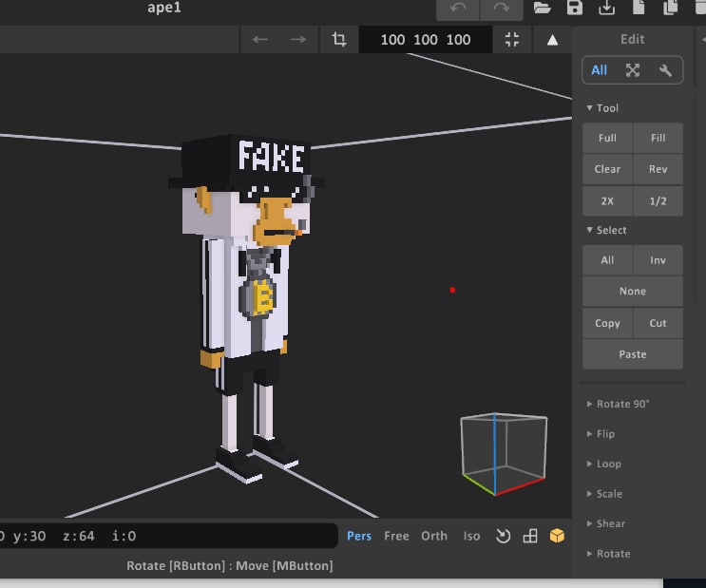Click the undo arrow icon
This screenshot has height=588, width=706.
point(458,9)
